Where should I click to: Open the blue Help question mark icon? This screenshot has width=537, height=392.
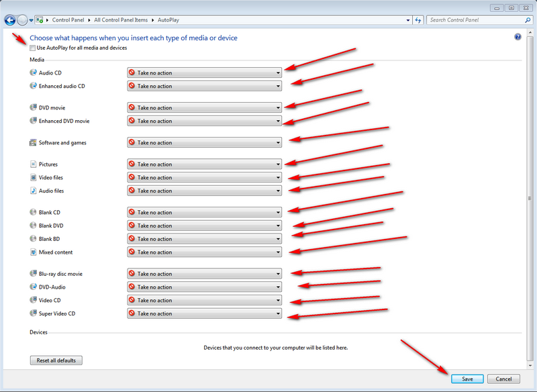[518, 37]
